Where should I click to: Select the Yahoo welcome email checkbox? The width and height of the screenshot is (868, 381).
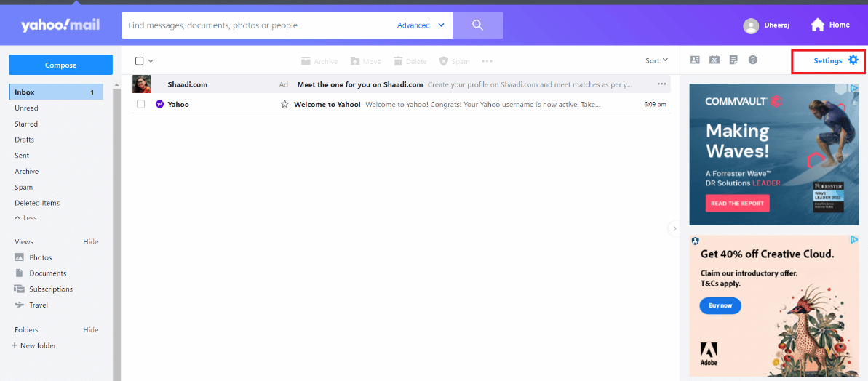tap(140, 104)
